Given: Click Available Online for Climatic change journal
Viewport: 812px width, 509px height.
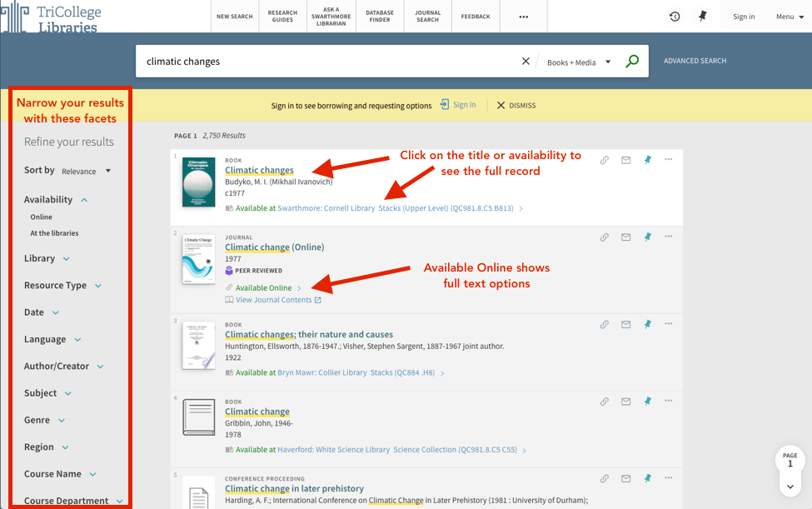Looking at the screenshot, I should (x=264, y=288).
